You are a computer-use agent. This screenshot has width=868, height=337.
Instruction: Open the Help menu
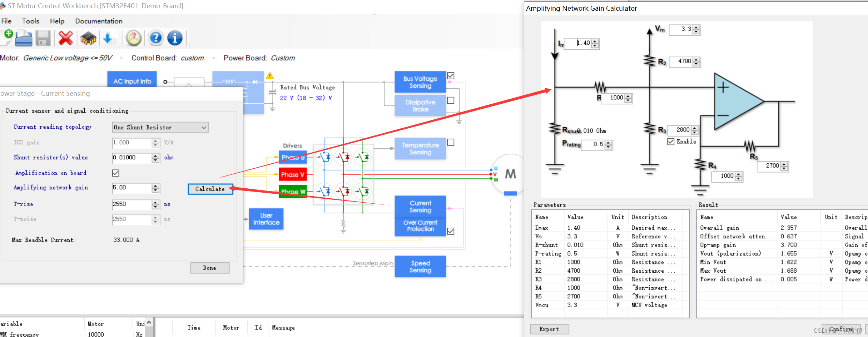(57, 21)
